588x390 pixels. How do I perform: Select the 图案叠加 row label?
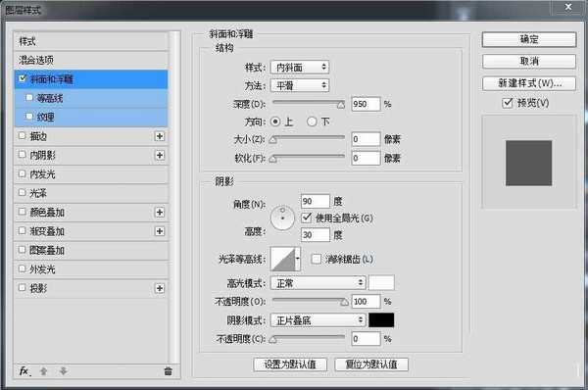(x=47, y=250)
